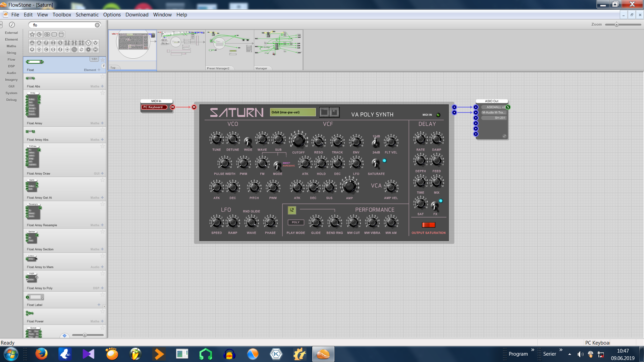Select the M MIDI type filter icon
The width and height of the screenshot is (644, 362).
pyautogui.click(x=96, y=50)
